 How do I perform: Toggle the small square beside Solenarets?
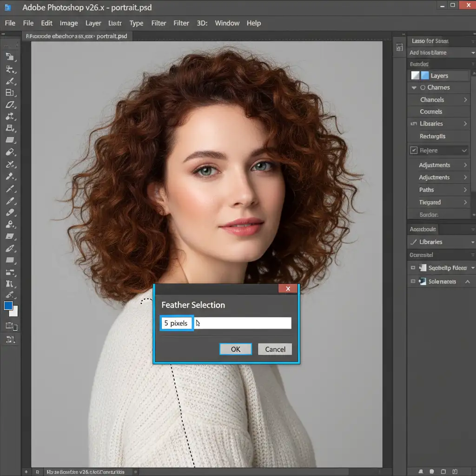click(413, 281)
